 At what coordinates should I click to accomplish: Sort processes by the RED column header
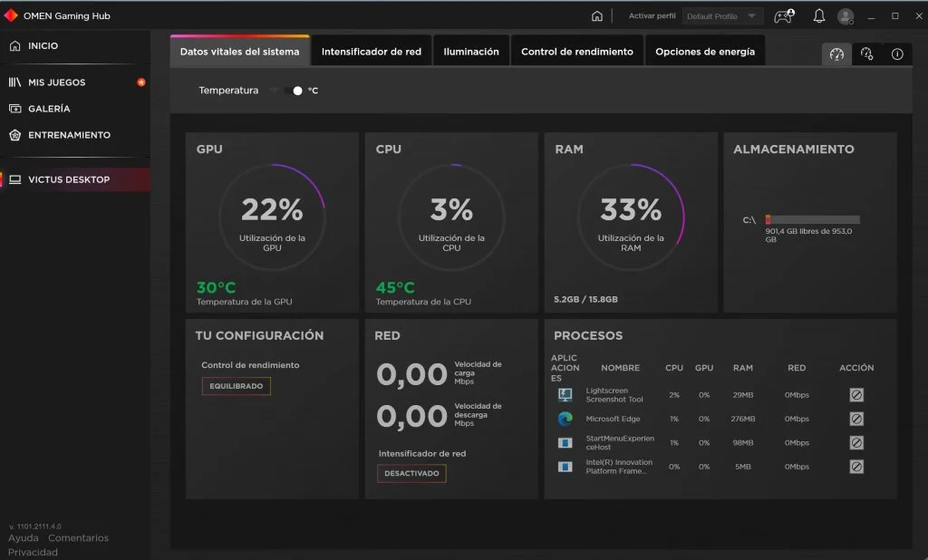pos(797,368)
